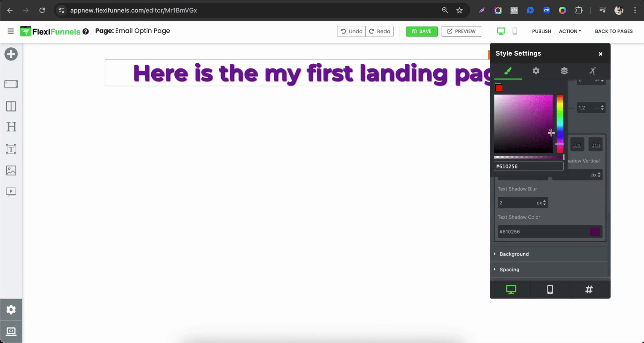Click the green SAVE button
The height and width of the screenshot is (343, 644).
coord(422,31)
